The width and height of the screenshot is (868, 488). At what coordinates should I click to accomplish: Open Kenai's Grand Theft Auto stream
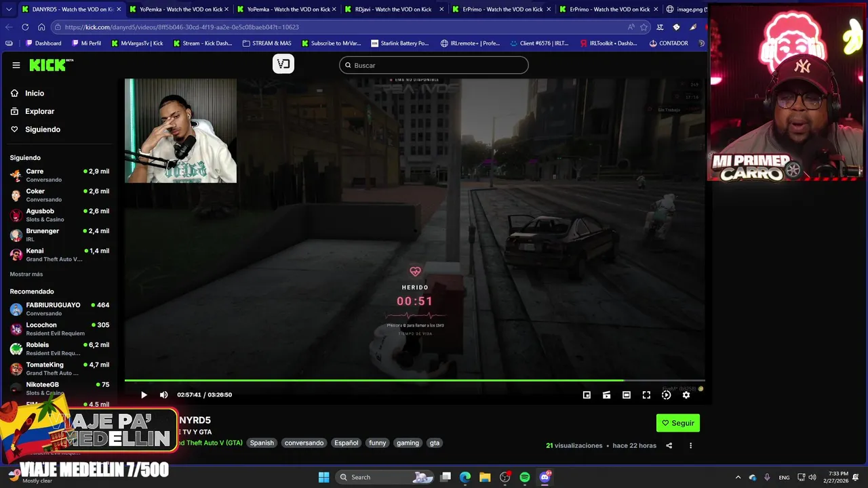click(x=60, y=255)
